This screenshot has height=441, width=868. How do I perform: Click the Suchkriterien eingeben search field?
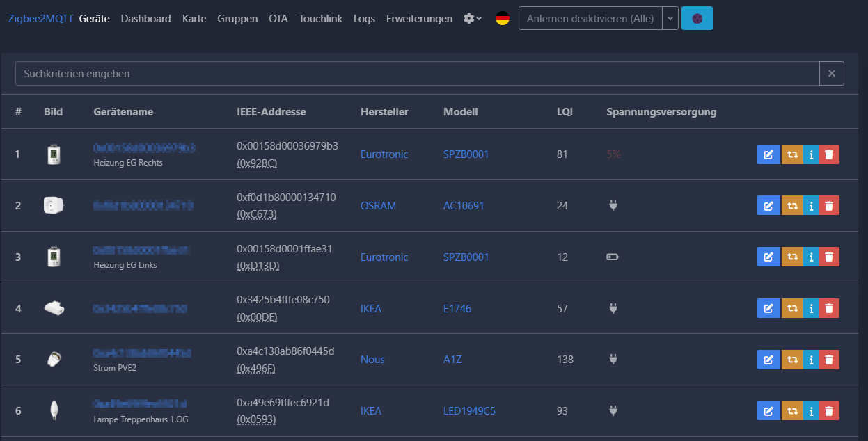pyautogui.click(x=418, y=73)
